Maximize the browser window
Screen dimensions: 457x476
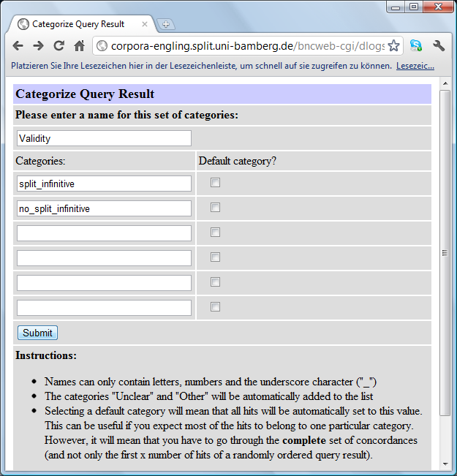coord(414,7)
